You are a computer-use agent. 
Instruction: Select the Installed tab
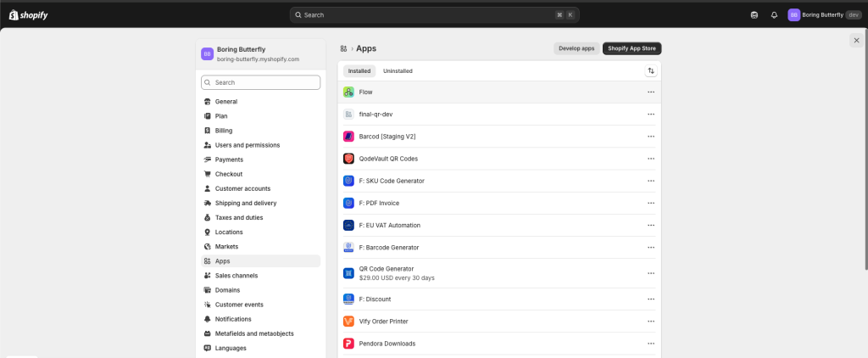tap(359, 71)
